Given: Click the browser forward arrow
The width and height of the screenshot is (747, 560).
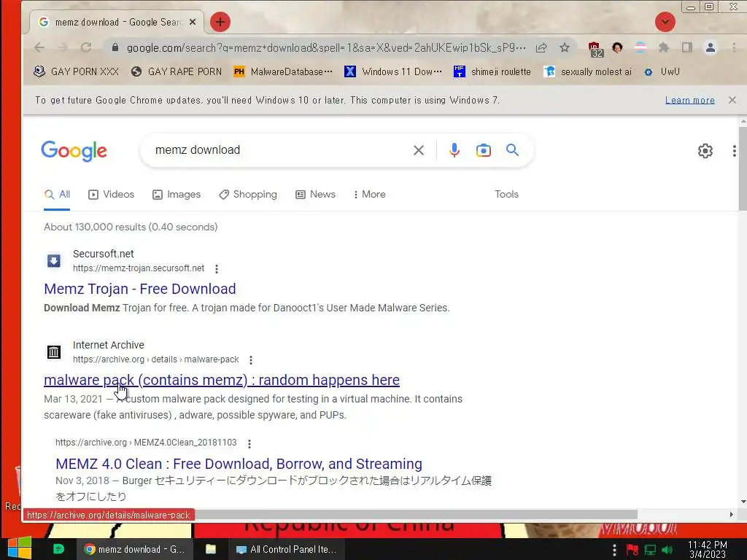Looking at the screenshot, I should [x=63, y=47].
